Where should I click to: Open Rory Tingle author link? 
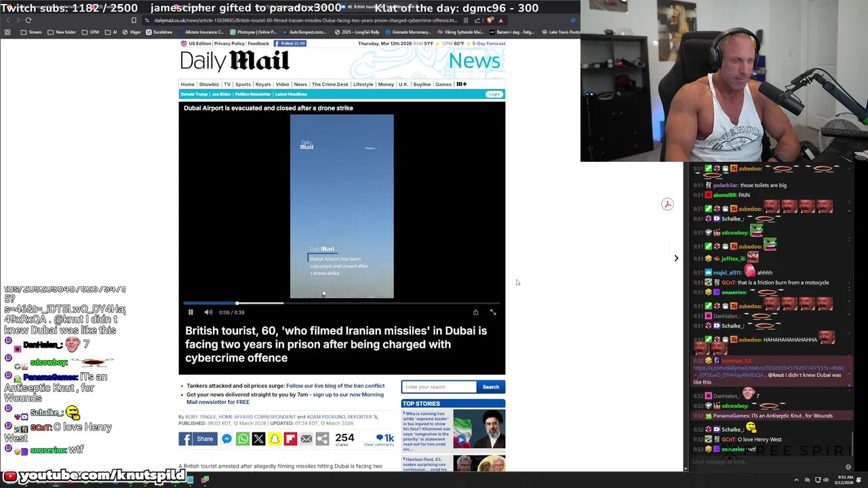200,417
